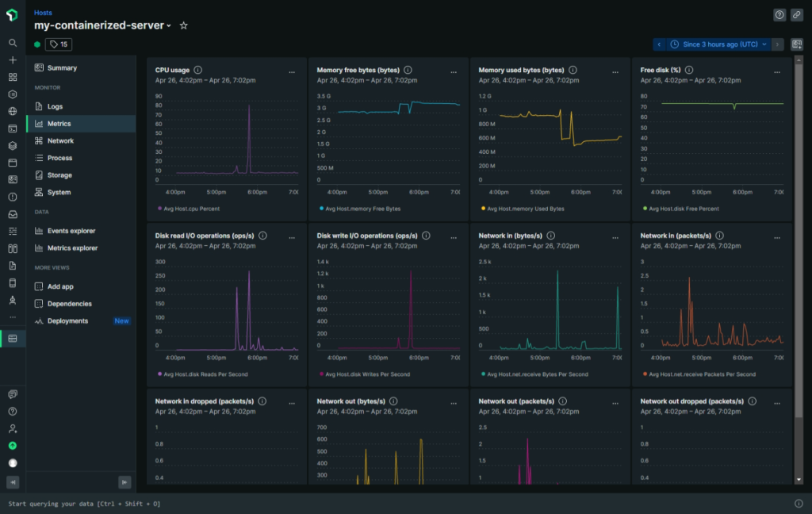Open the my-containerized-server host dropdown
The height and width of the screenshot is (514, 812).
tap(102, 25)
